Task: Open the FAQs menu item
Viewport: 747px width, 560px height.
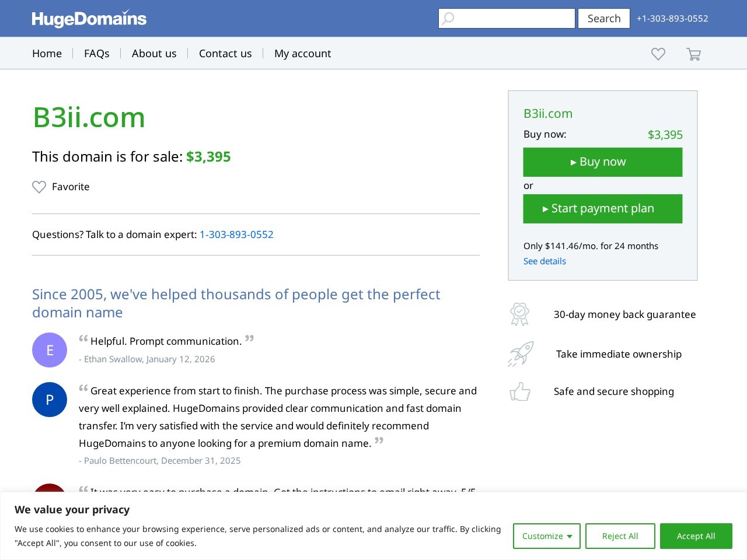Action: point(97,54)
